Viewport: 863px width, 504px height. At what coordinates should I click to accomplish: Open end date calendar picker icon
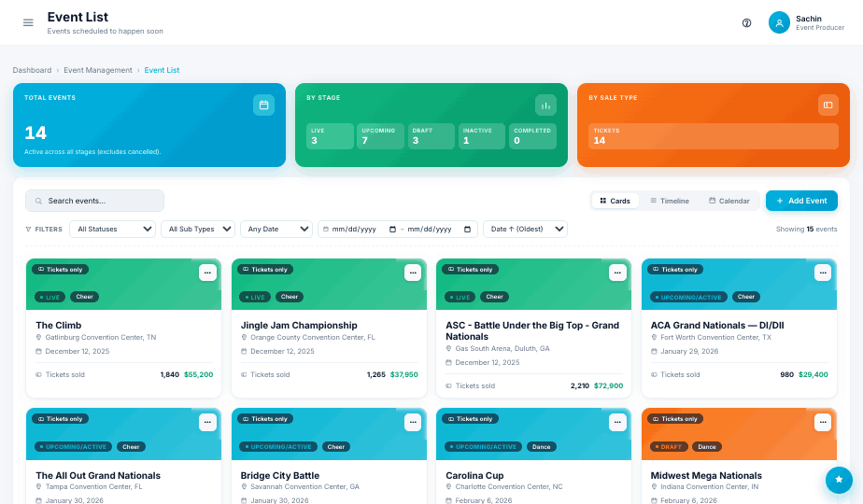point(467,229)
